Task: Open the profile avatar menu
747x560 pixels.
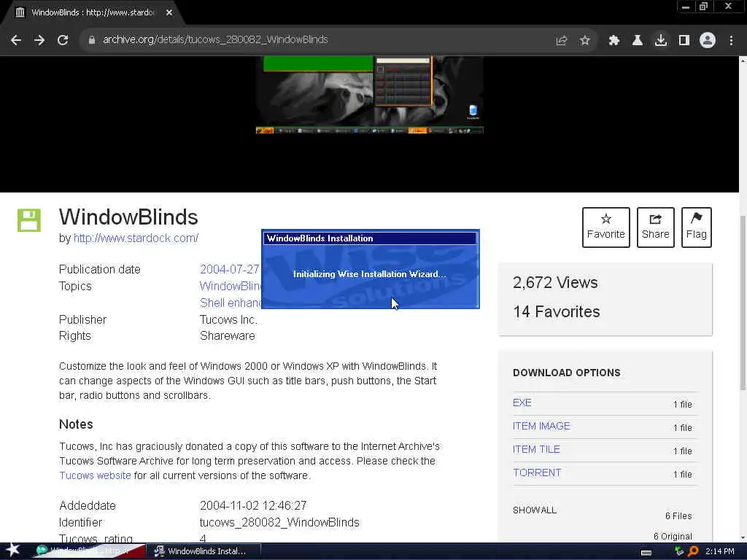Action: pos(708,40)
